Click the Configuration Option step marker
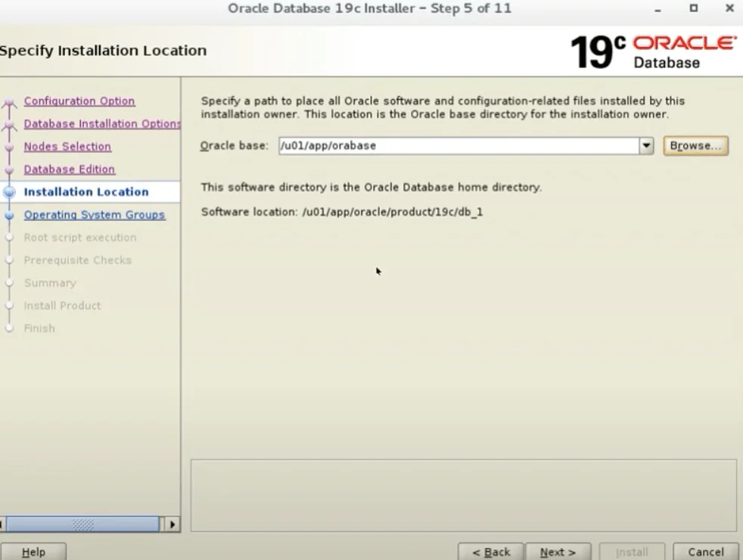Screen dimensions: 743x560 tap(9, 101)
